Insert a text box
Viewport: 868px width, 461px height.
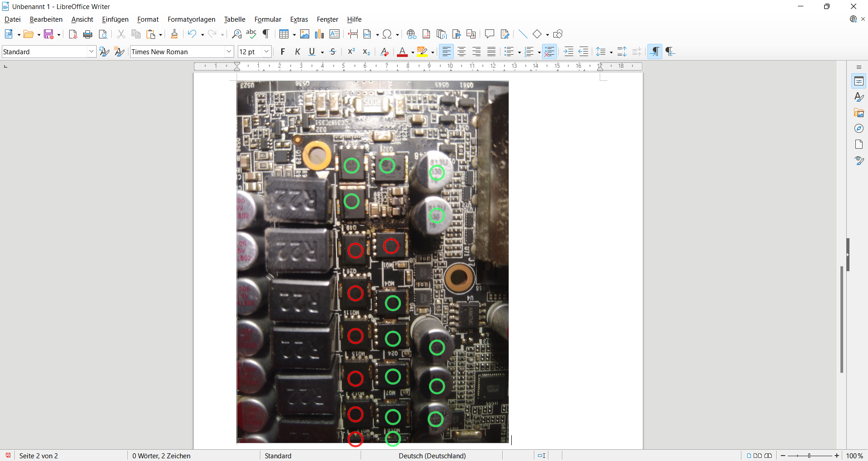tap(335, 34)
